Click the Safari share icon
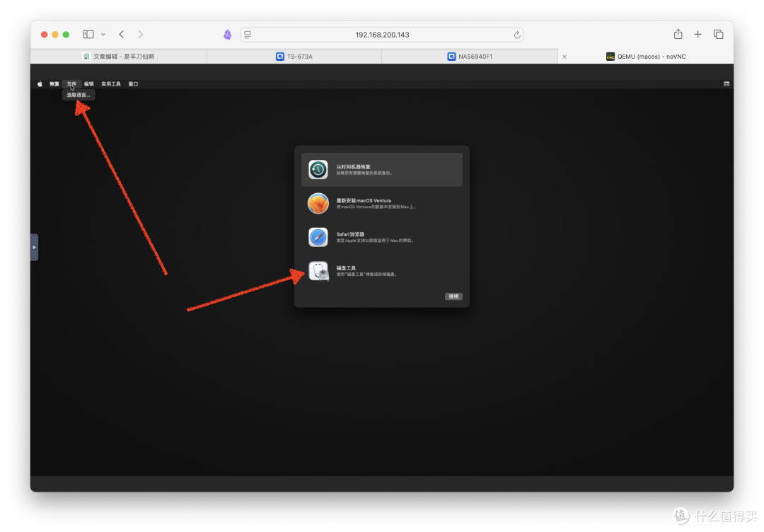 pyautogui.click(x=678, y=34)
